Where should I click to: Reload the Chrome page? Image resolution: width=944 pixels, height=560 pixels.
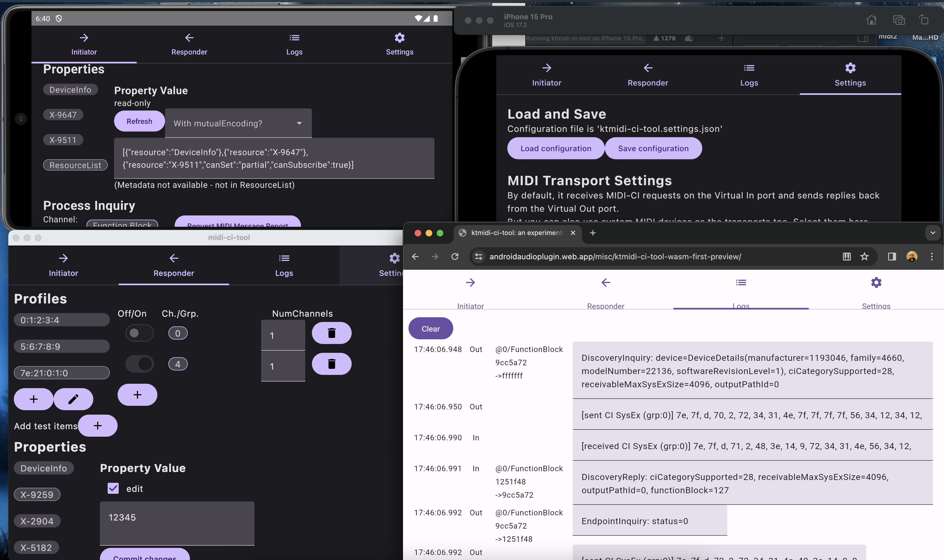point(455,257)
